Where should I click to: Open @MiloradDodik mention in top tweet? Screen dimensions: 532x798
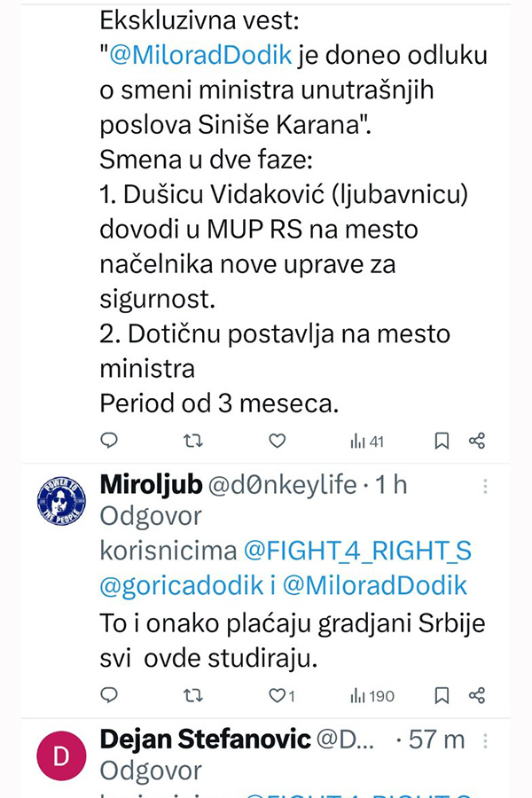point(200,55)
